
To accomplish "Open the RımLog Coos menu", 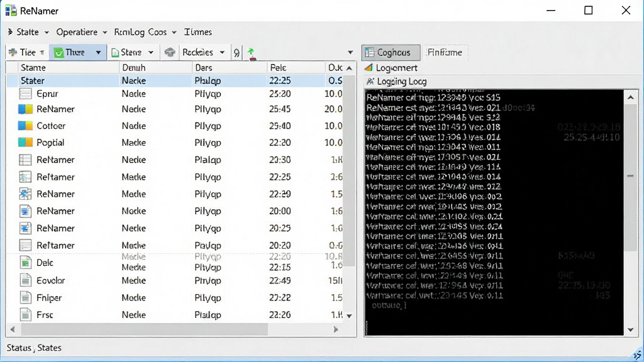I will 145,32.
